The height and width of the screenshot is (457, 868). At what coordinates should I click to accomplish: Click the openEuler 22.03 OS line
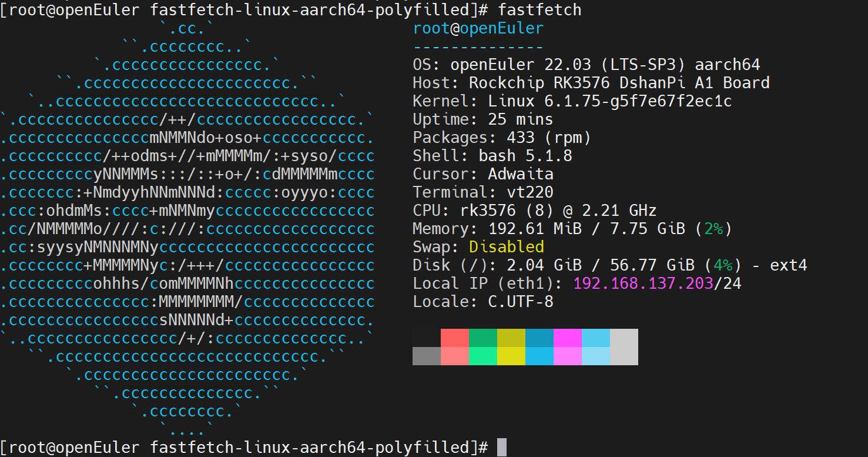[586, 65]
